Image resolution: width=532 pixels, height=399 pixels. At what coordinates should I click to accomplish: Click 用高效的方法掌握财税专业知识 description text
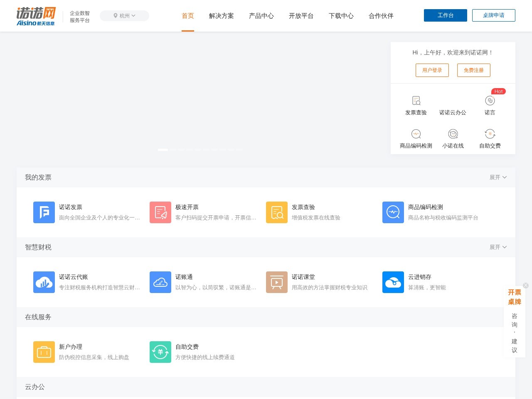coord(330,288)
